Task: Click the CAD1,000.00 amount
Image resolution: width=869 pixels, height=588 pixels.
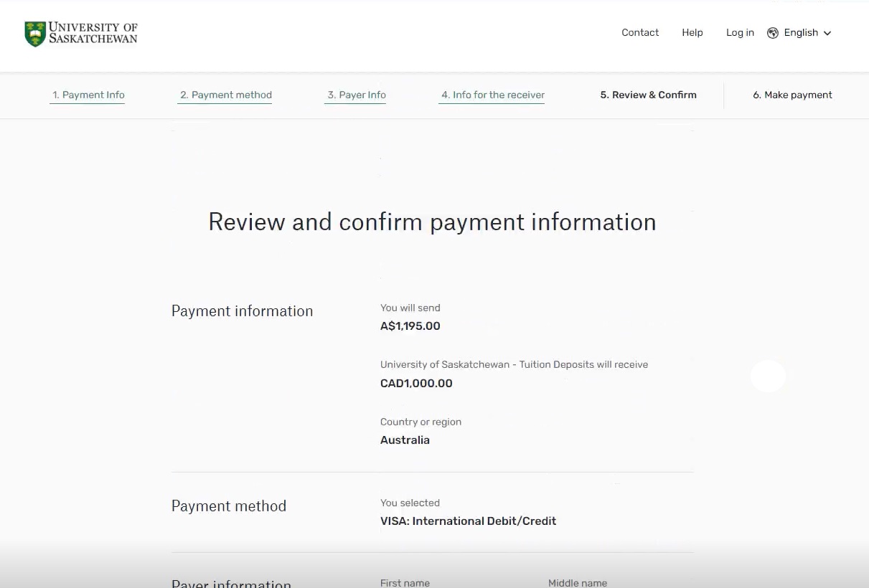Action: click(416, 384)
